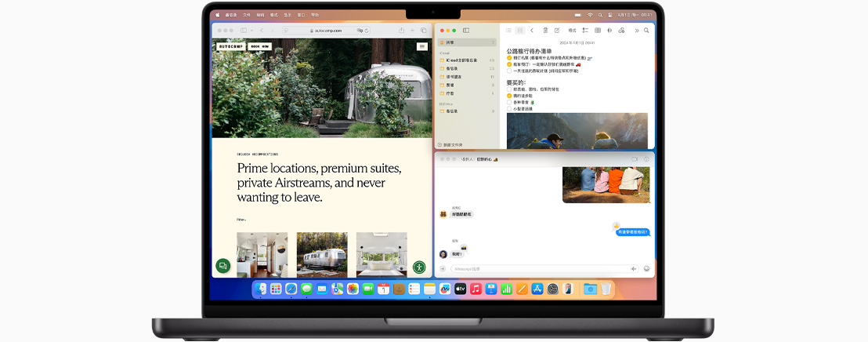Open the website hamburger menu

point(422,46)
